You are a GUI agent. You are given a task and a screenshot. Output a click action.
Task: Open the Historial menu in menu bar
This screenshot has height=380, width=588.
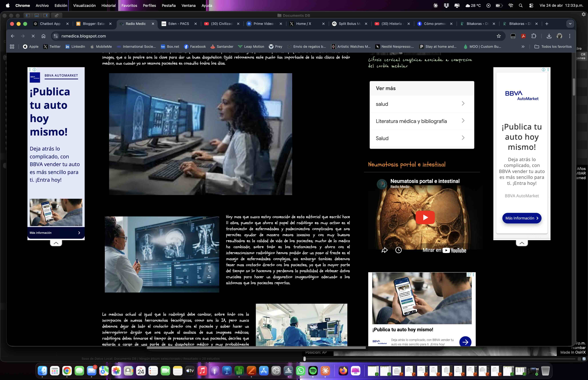[x=108, y=5]
